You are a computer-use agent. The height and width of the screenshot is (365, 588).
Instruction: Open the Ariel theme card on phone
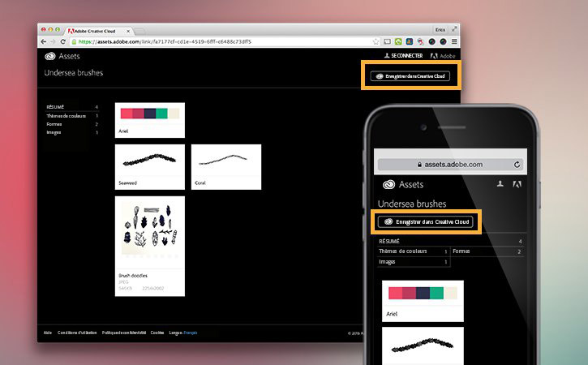423,301
